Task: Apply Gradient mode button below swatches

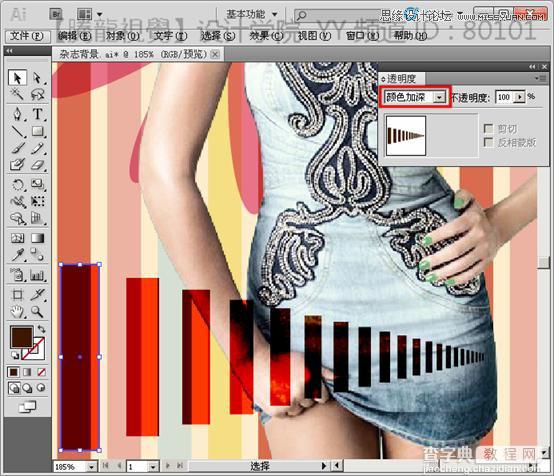Action: coord(27,372)
